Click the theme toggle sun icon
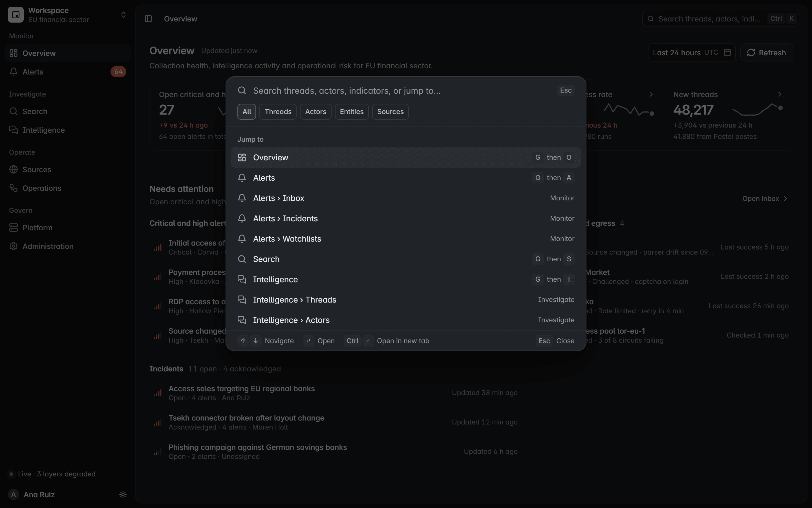812x508 pixels. [123, 494]
